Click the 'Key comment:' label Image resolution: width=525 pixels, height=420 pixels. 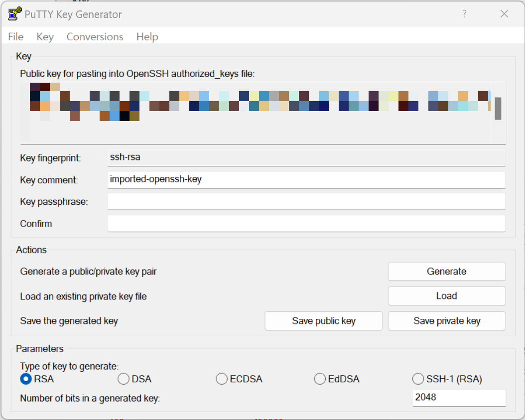point(49,180)
